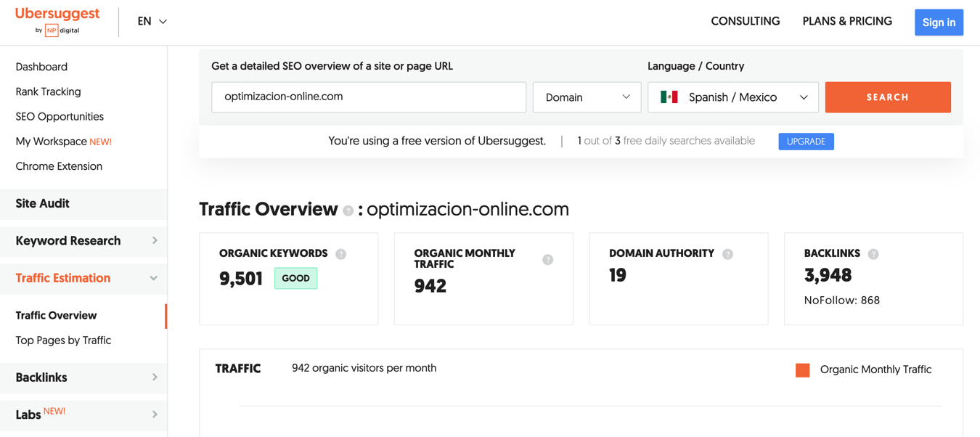980x437 pixels.
Task: Click the NoFollow: 868 text
Action: coord(842,301)
